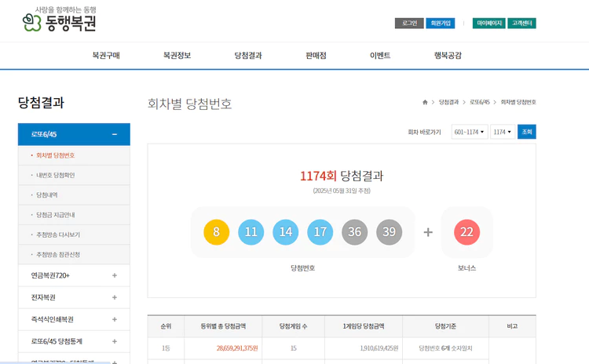The image size is (589, 364).
Task: Click 비고 column header
Action: pyautogui.click(x=512, y=326)
